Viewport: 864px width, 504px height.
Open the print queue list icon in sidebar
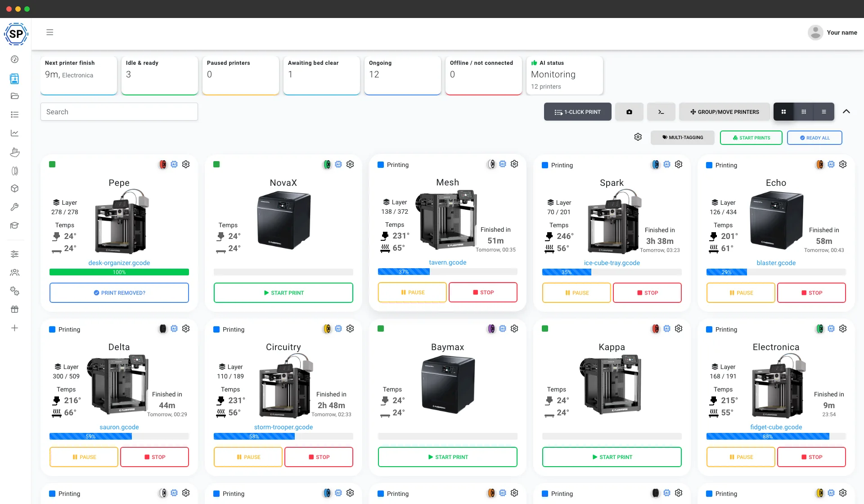click(x=14, y=115)
